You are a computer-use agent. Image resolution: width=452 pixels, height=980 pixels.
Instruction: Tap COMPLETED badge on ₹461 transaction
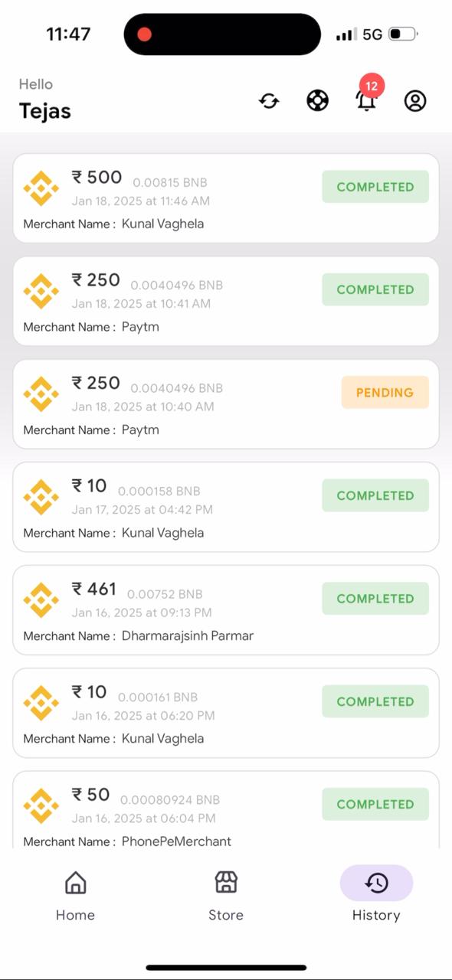tap(375, 599)
